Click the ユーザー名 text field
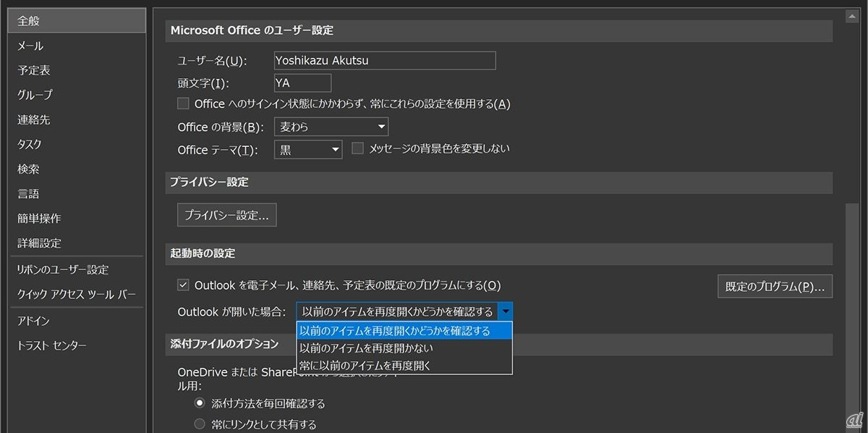 point(385,61)
